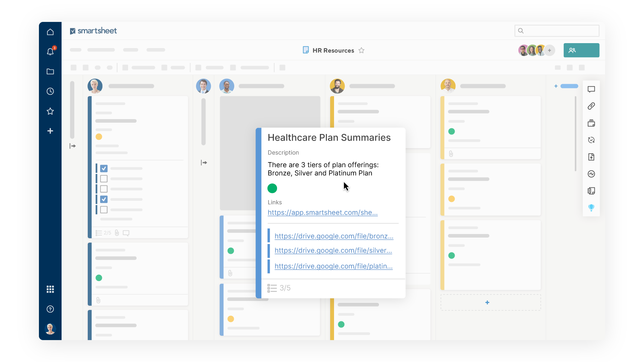Favorite the HR Resources sheet star
The width and height of the screenshot is (644, 362).
pyautogui.click(x=361, y=51)
